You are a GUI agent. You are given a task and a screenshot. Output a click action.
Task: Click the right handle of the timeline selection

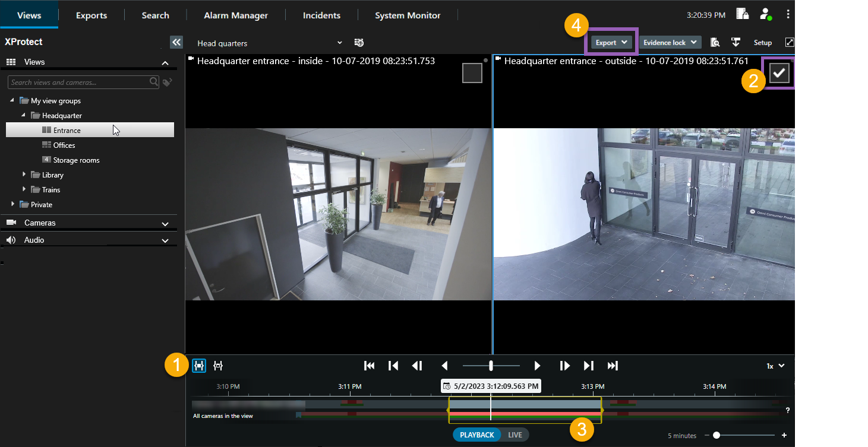coord(602,410)
